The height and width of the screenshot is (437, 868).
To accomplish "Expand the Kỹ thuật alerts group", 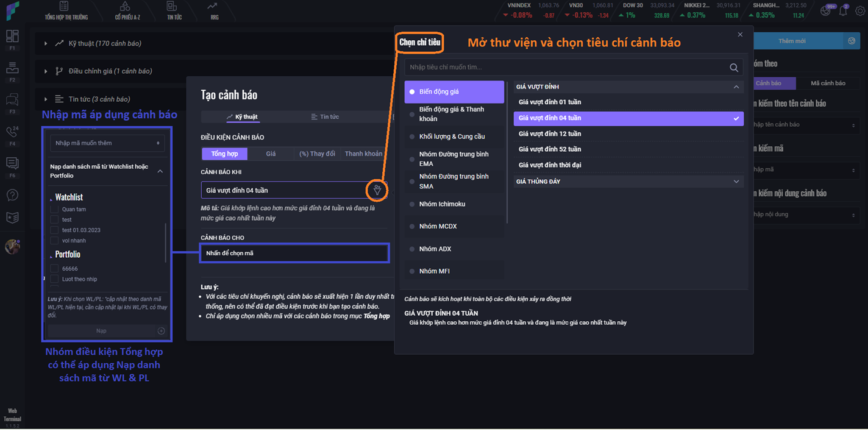I will click(46, 43).
